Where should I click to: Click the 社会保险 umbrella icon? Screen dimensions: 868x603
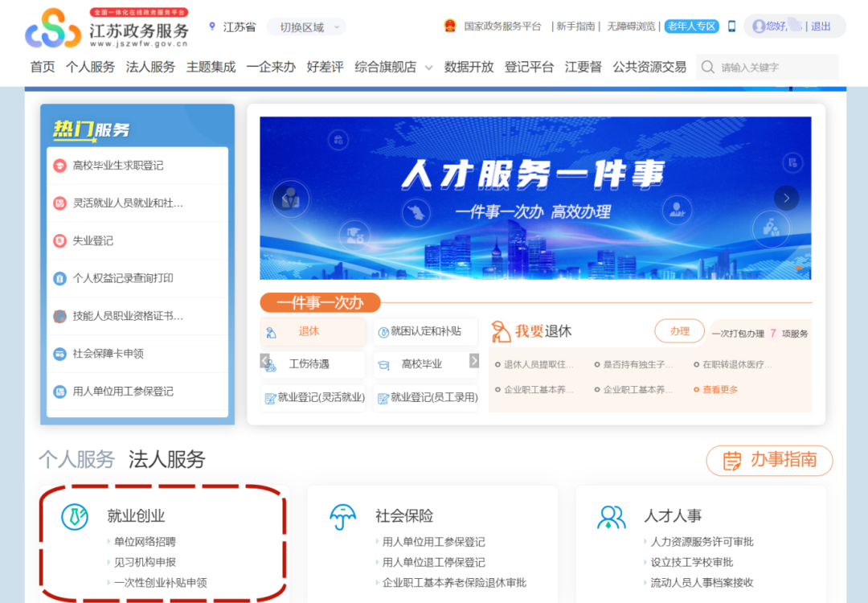(343, 517)
